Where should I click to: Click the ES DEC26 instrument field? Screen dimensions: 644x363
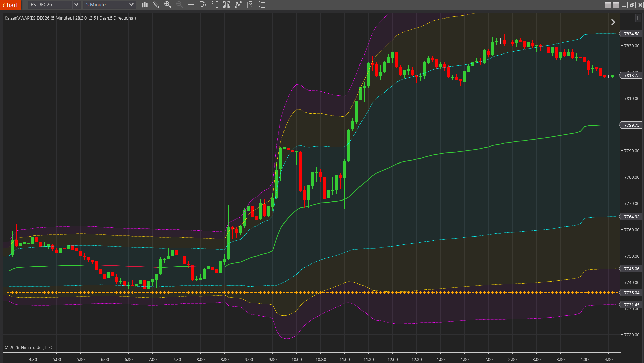tap(50, 5)
